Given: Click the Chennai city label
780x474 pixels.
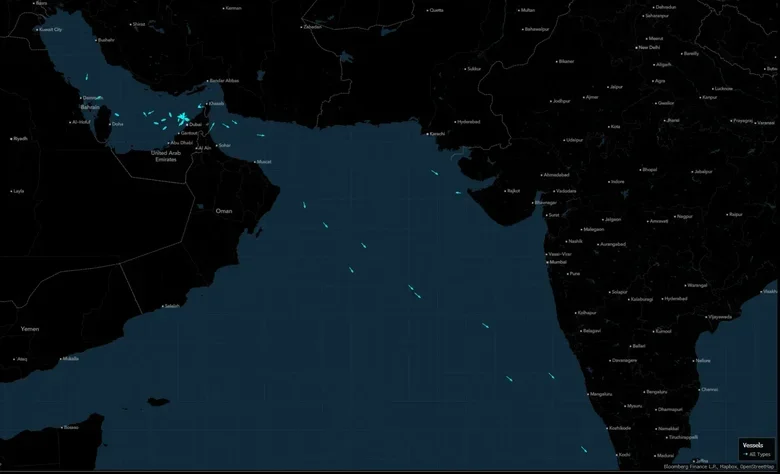Looking at the screenshot, I should pyautogui.click(x=708, y=389).
